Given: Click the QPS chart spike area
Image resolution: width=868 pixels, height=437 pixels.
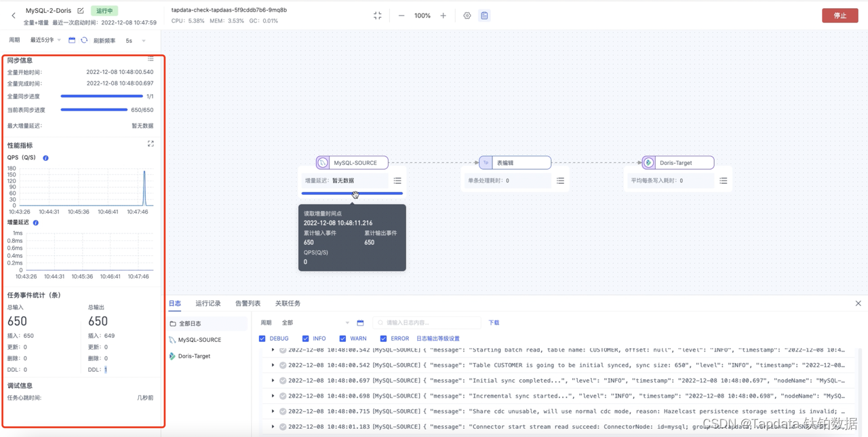Looking at the screenshot, I should (x=144, y=187).
